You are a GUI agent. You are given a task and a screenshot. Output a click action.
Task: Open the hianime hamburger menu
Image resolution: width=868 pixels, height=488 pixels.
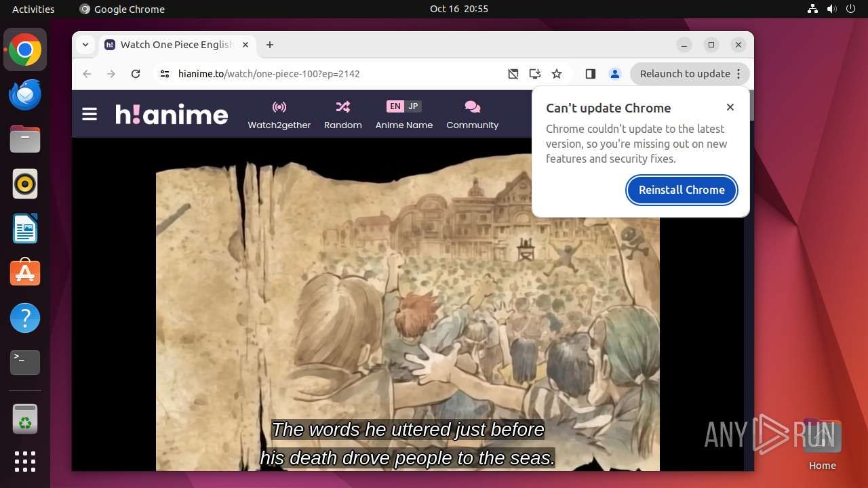coord(90,114)
